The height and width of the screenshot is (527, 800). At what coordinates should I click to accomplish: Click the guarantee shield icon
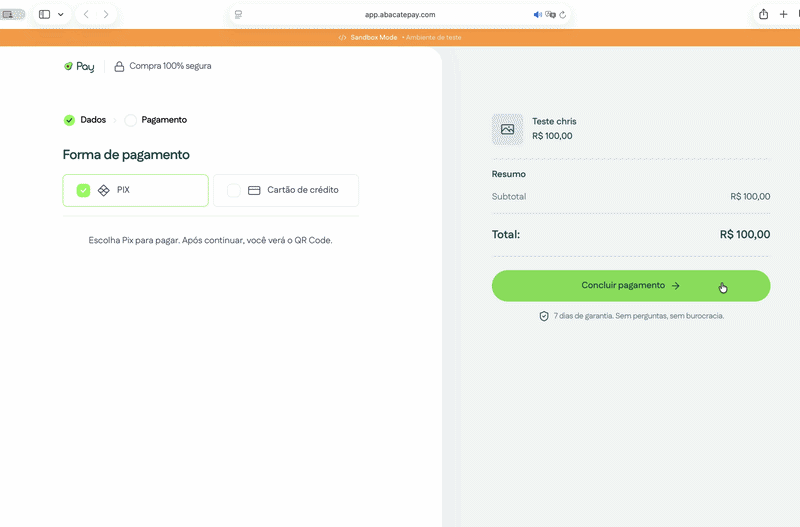point(544,316)
